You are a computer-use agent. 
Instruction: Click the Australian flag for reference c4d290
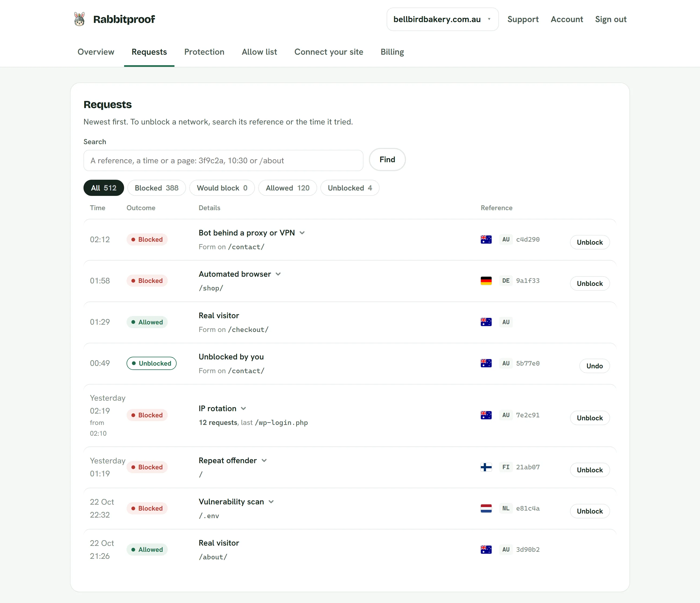tap(486, 239)
